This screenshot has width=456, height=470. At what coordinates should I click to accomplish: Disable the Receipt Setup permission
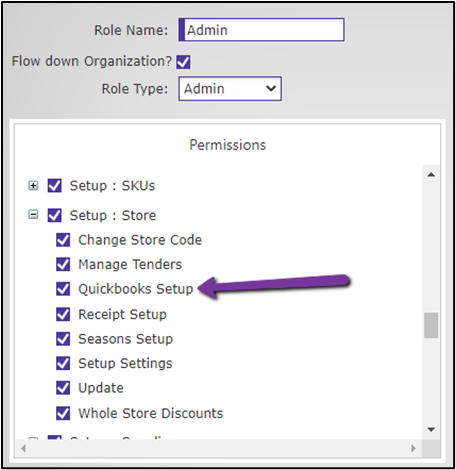63,314
